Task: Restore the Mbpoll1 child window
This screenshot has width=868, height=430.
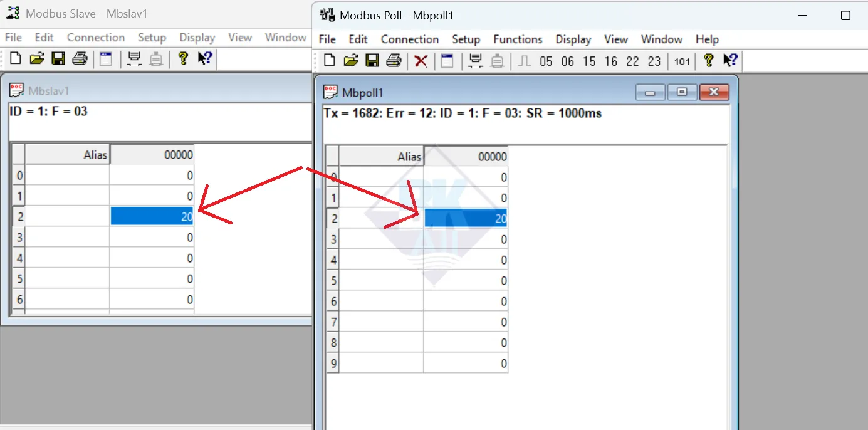Action: (x=682, y=93)
